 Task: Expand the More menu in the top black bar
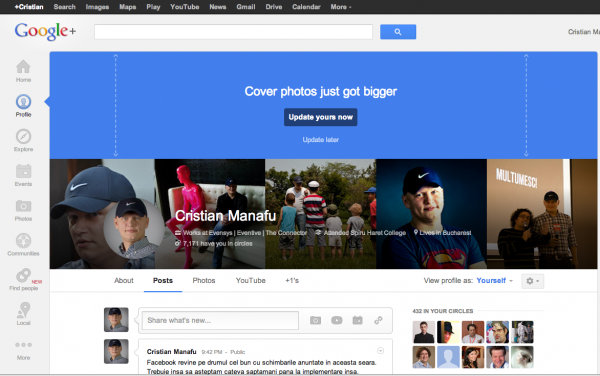coord(341,7)
